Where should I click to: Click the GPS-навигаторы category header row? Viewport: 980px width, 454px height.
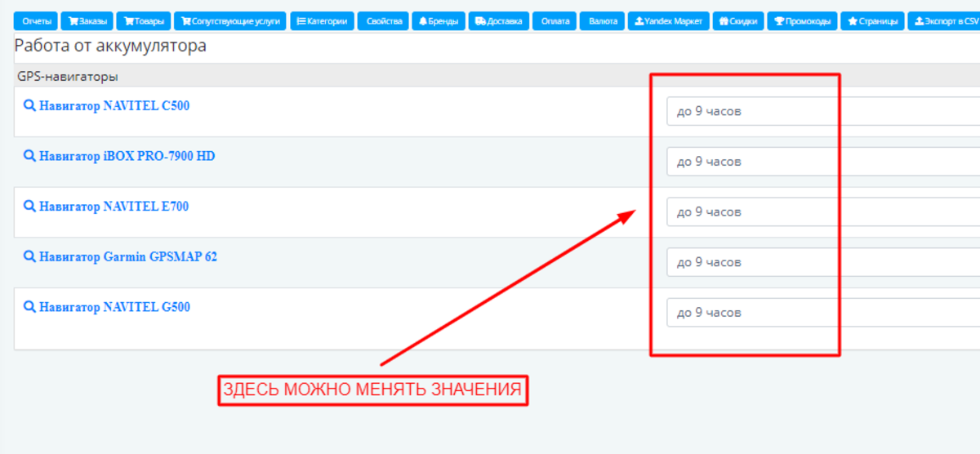pyautogui.click(x=497, y=76)
